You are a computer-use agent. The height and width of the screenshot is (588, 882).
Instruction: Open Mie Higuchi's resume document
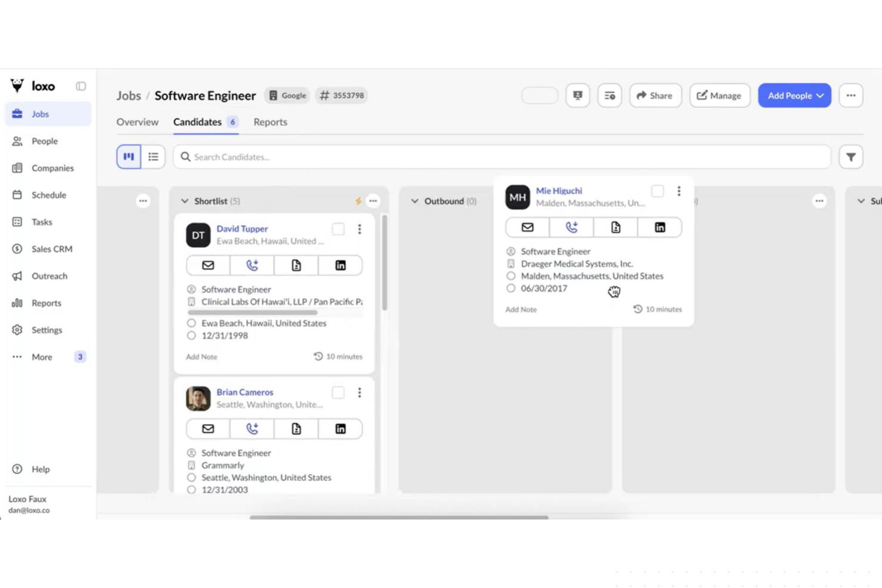click(x=616, y=227)
